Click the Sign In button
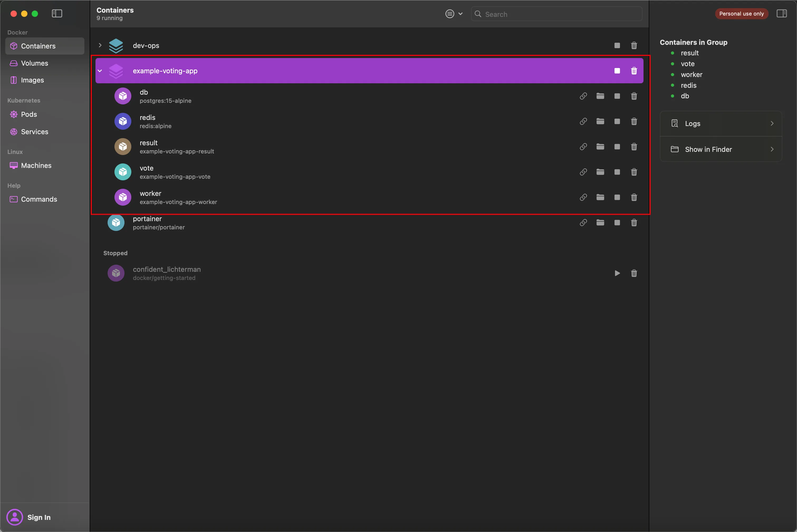This screenshot has height=532, width=797. 29,517
